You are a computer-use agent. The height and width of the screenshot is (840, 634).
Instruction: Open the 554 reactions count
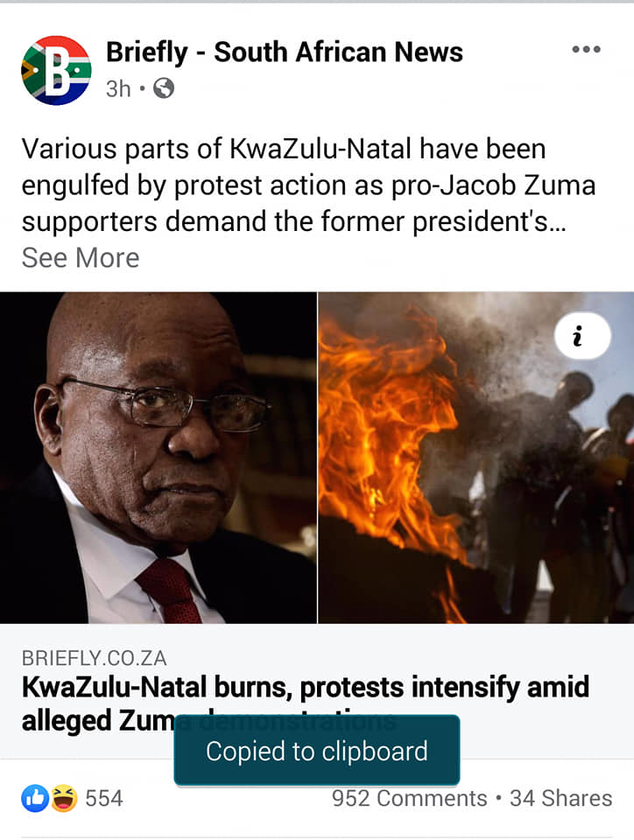coord(104,798)
